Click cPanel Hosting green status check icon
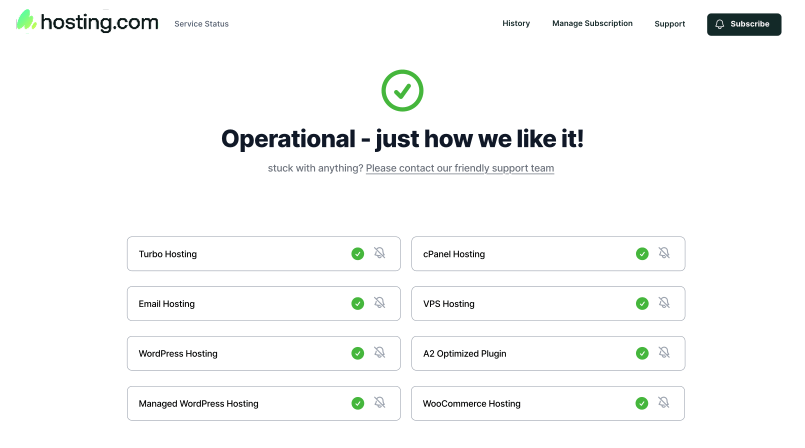 point(642,254)
